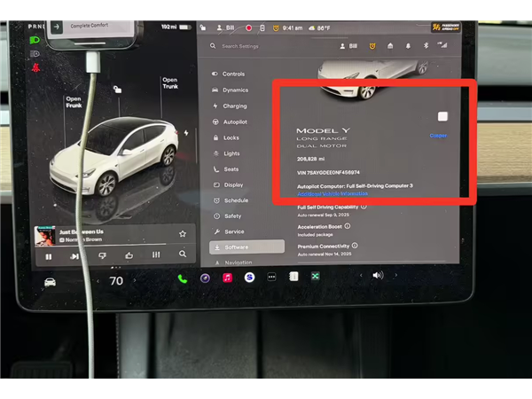Tap the Sentry Mode icon in settings header

click(372, 46)
